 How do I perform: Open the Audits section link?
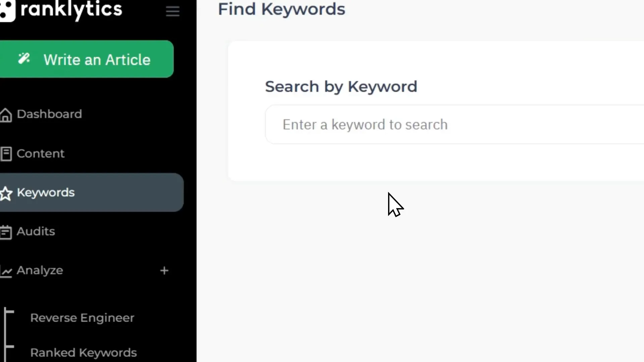(35, 231)
